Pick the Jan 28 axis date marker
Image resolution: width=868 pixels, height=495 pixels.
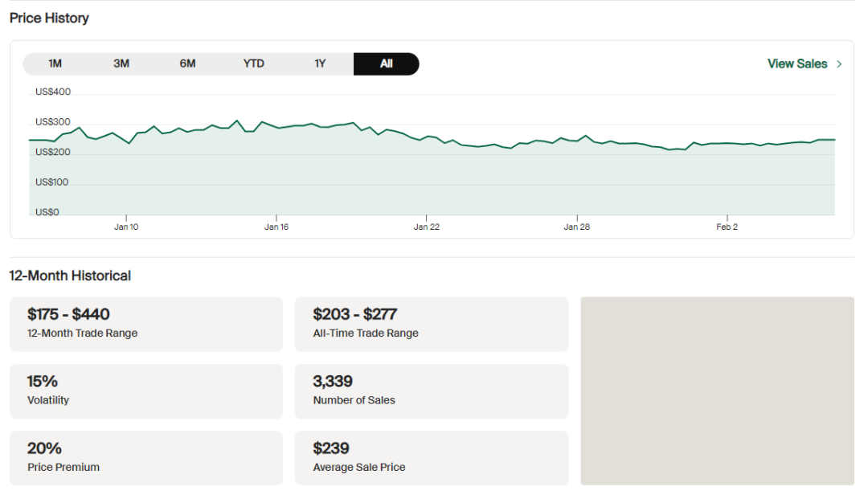[577, 227]
